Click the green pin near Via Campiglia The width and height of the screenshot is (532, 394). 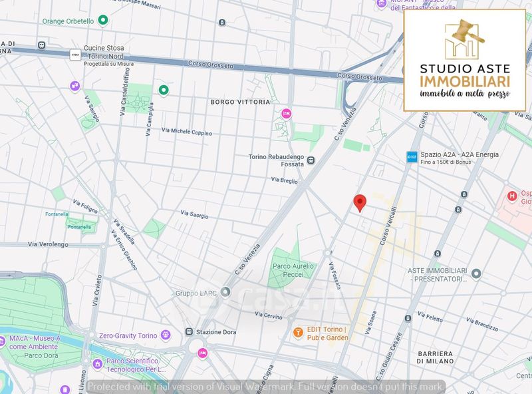tap(164, 91)
